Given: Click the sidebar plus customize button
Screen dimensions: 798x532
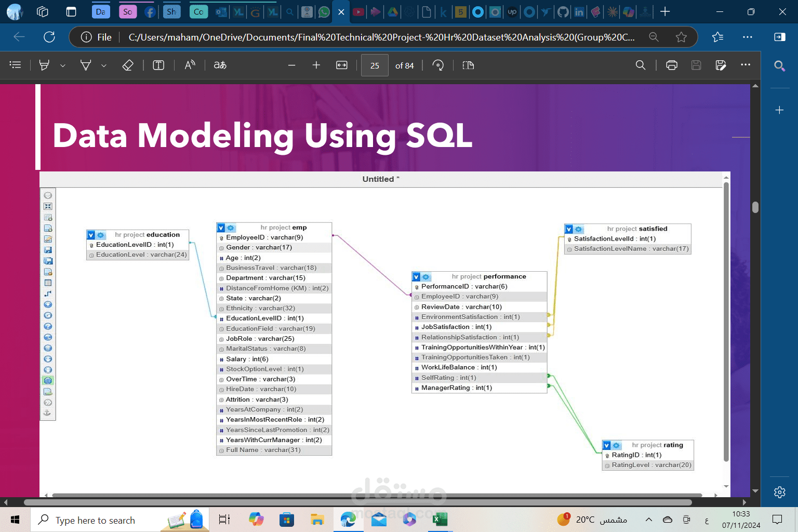Looking at the screenshot, I should (779, 110).
